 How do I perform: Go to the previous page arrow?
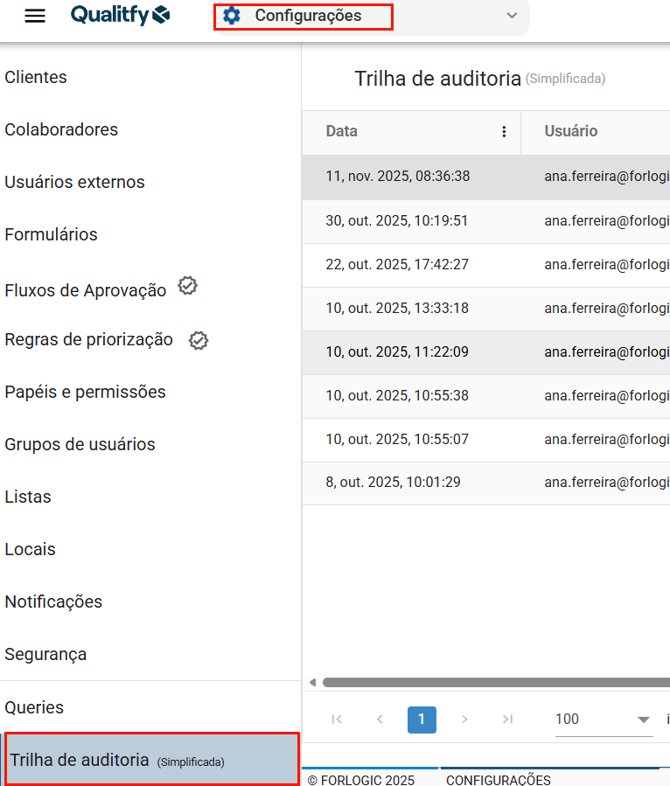380,719
